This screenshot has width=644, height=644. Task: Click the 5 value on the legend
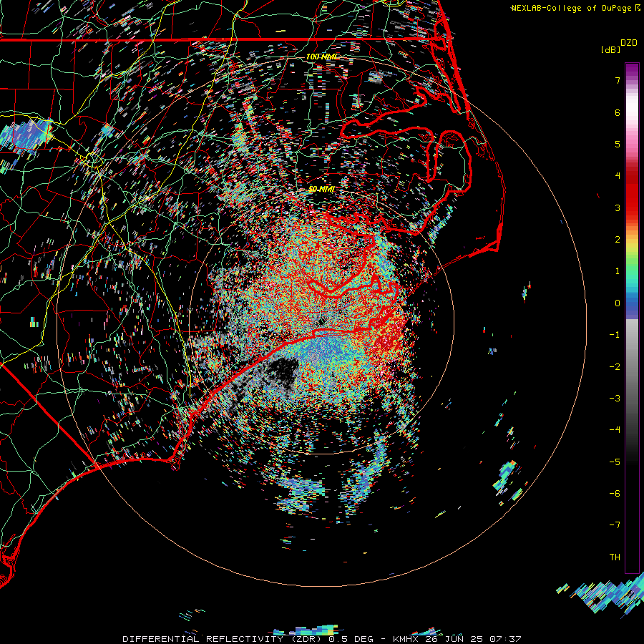(x=618, y=144)
